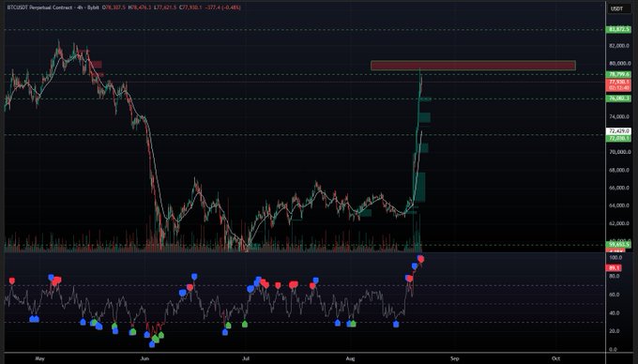Image resolution: width=638 pixels, height=364 pixels.
Task: Click the 62,000.0 price scale value
Action: click(x=619, y=223)
